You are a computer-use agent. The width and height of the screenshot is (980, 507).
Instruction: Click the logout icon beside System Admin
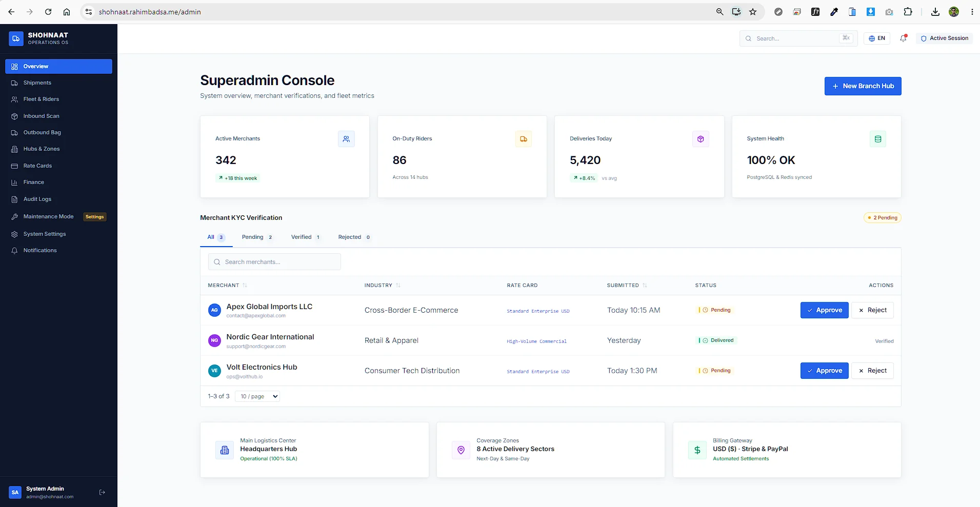click(102, 492)
